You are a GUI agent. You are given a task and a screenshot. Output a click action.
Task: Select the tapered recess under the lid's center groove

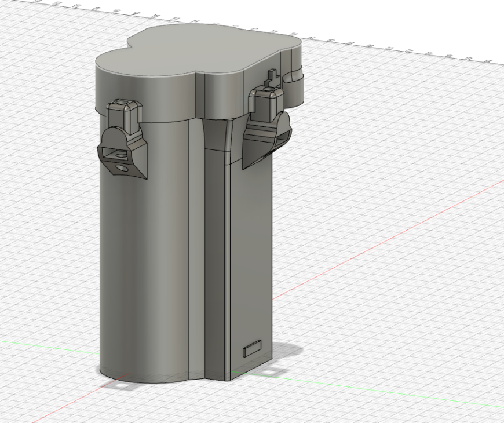(x=217, y=134)
